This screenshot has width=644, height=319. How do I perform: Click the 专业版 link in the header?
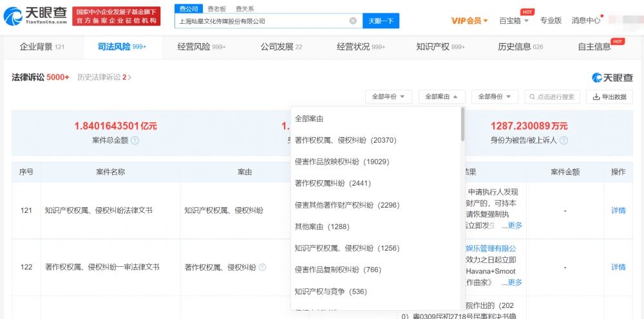[x=551, y=21]
